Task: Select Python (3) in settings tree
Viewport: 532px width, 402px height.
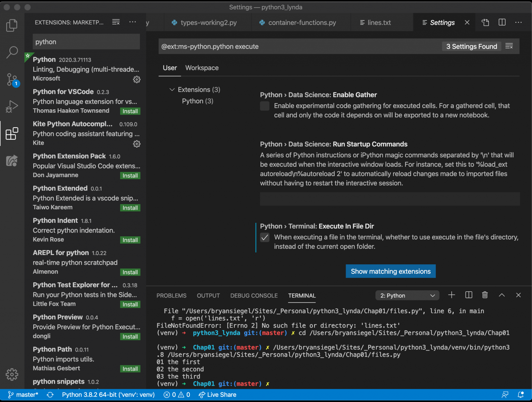Action: coord(197,101)
